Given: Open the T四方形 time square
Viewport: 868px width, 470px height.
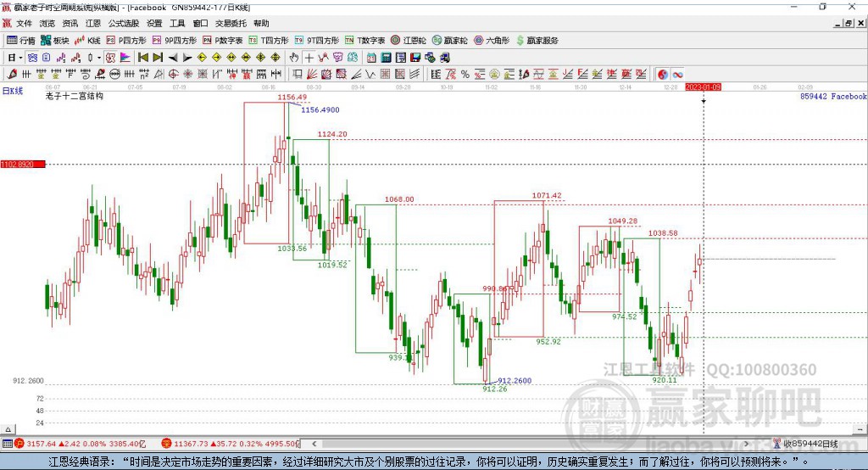Looking at the screenshot, I should coord(269,41).
